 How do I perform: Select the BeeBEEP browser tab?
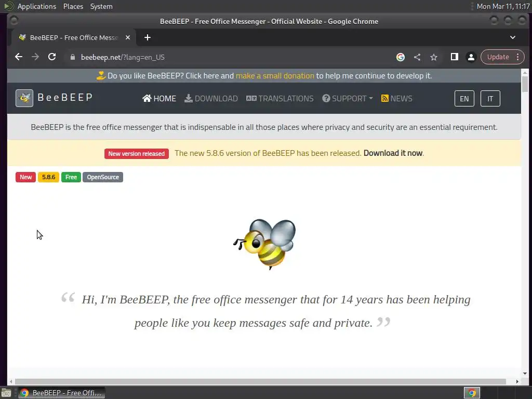(73, 37)
